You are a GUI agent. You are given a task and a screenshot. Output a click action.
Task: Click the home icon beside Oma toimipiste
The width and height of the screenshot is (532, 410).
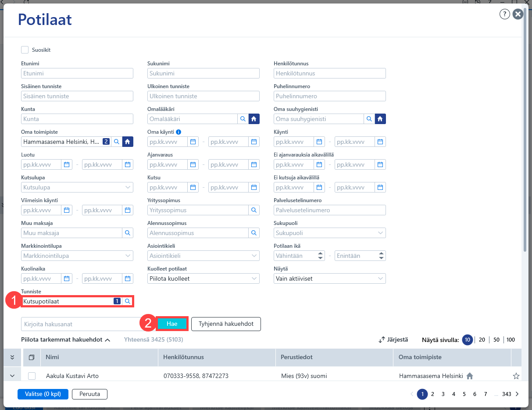point(128,142)
